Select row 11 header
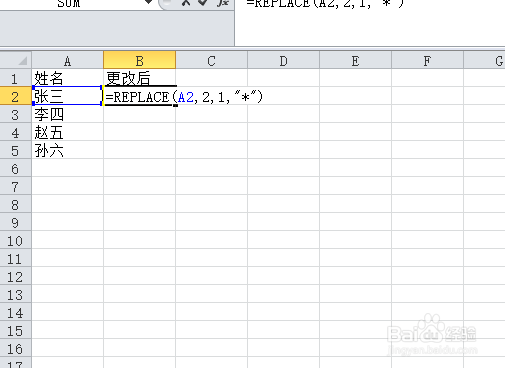Image resolution: width=505 pixels, height=368 pixels. [16, 258]
